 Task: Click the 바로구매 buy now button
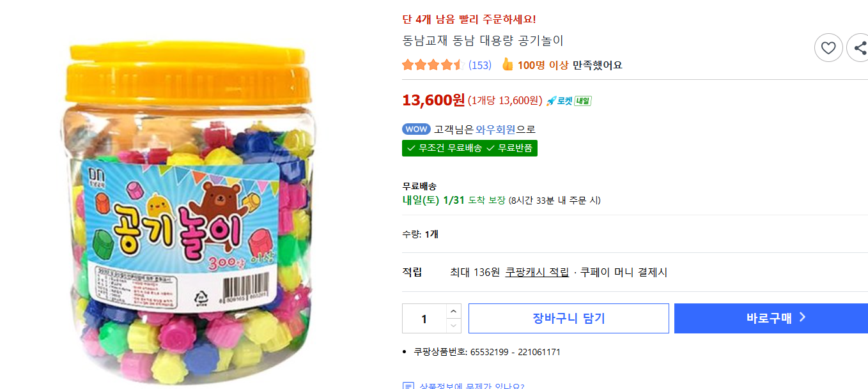770,318
